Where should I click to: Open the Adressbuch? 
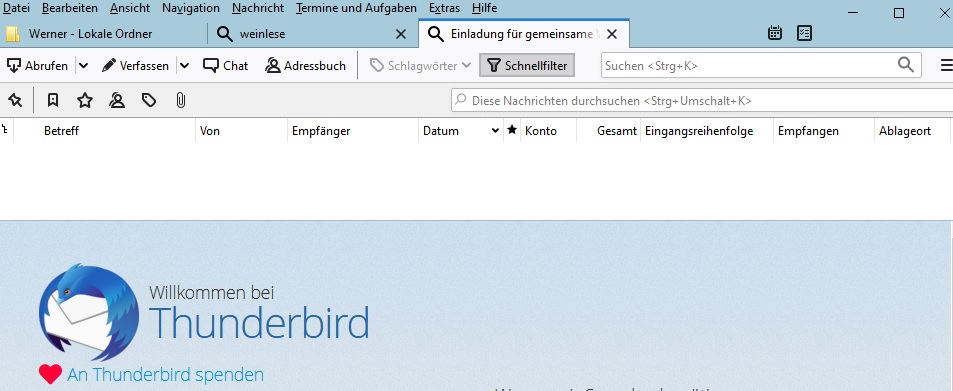(x=306, y=66)
